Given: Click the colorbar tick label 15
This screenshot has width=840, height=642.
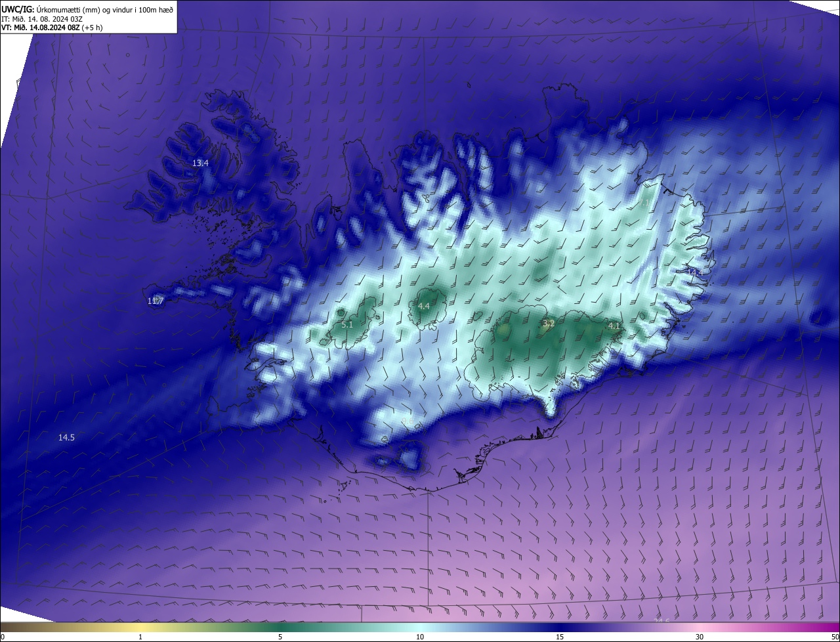Looking at the screenshot, I should click(x=560, y=637).
